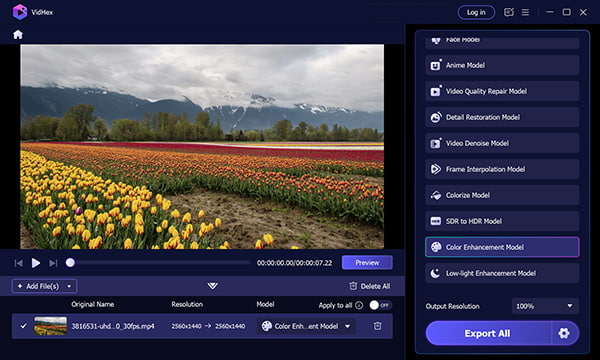Click the tulip field file thumbnail
Screen dimensions: 600x360
point(50,326)
